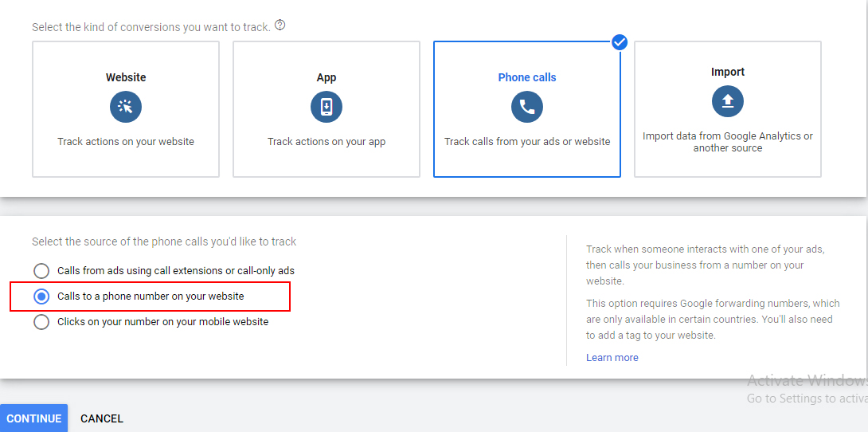
Task: Click the CANCEL button
Action: click(x=102, y=418)
